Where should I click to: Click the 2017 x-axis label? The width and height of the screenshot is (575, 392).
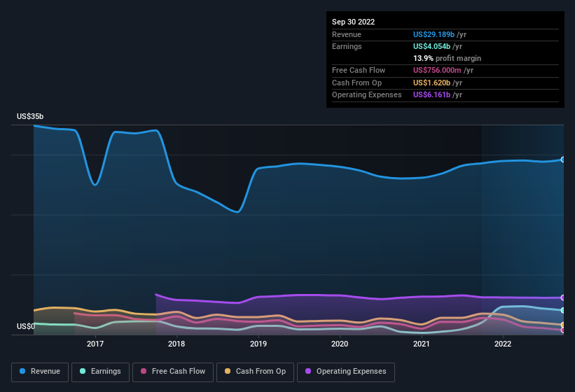(95, 344)
